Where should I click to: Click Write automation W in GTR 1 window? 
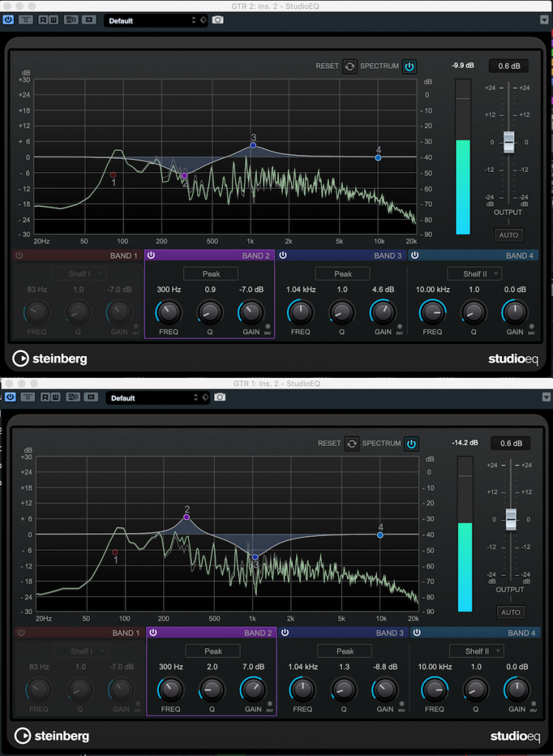coord(55,397)
